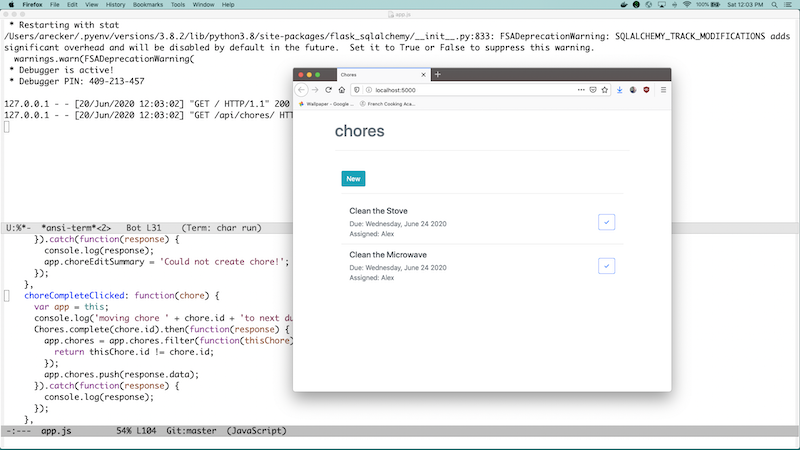Open Wi-Fi status in menu bar
800x450 pixels.
687,5
